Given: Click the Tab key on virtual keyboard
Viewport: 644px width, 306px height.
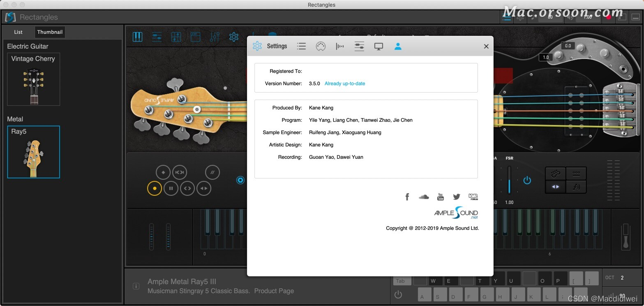Looking at the screenshot, I should point(402,281).
